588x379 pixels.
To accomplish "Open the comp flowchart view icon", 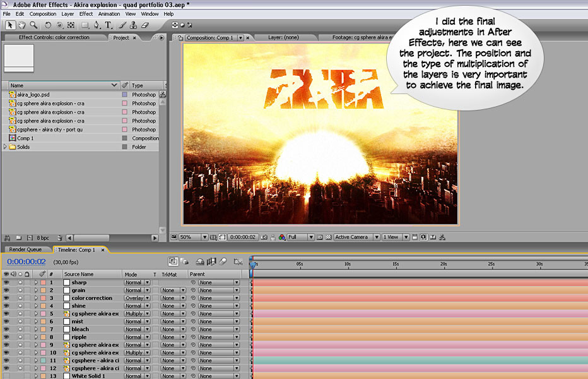I will pos(442,238).
